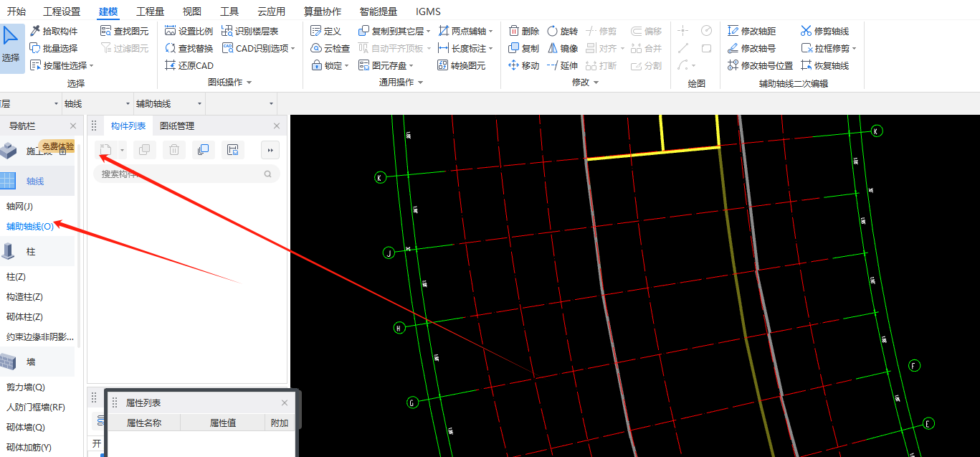Open the 轴线 category combo box
Viewport: 980px width, 457px height.
(x=97, y=104)
